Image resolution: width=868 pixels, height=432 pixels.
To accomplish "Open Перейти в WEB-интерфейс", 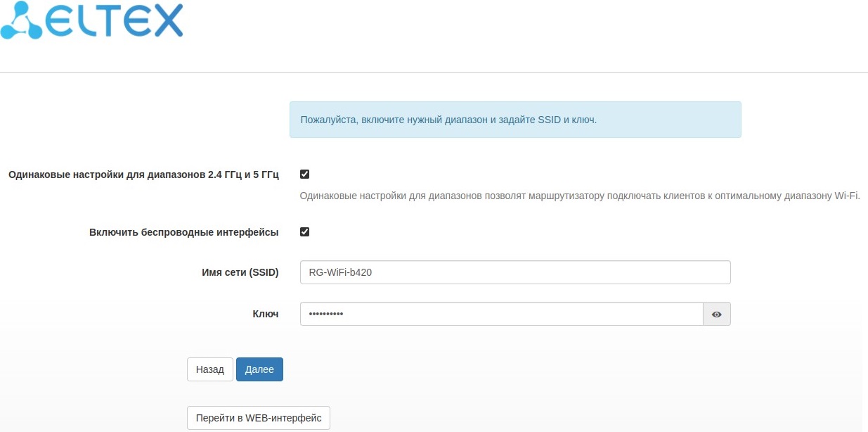I will pyautogui.click(x=258, y=418).
